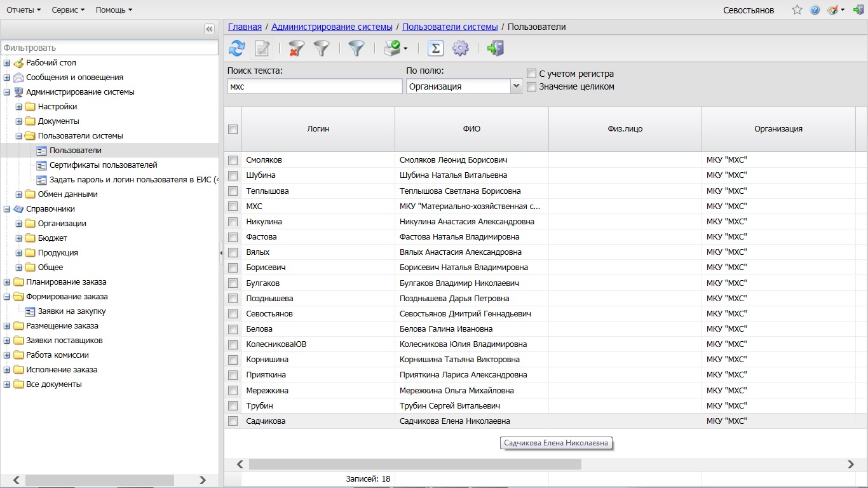Click the star favorites icon
The width and height of the screenshot is (868, 488).
[x=797, y=10]
